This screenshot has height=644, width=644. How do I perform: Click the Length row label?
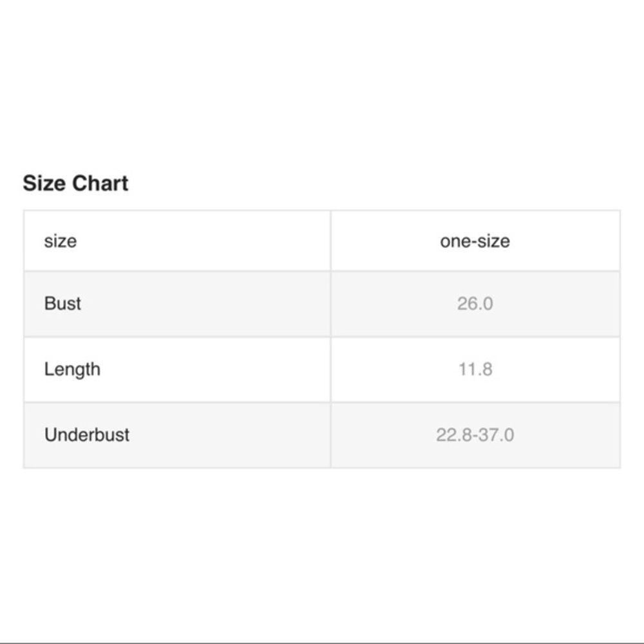pos(72,369)
